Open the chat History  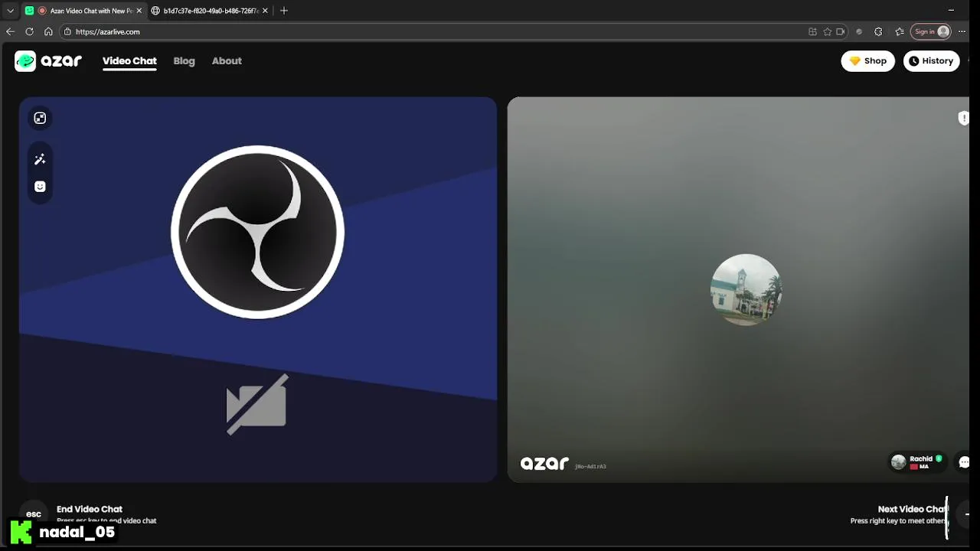(x=931, y=61)
